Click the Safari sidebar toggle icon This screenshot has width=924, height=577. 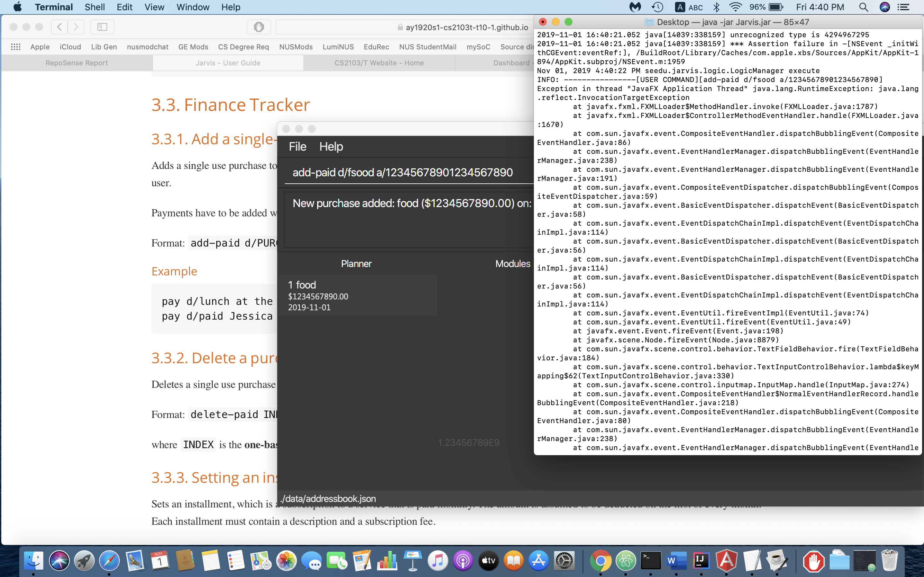102,27
